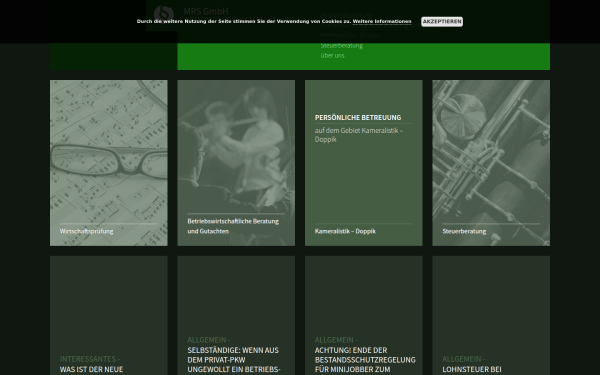Select the Steuerberatung menu item
600x375 pixels.
tap(342, 46)
